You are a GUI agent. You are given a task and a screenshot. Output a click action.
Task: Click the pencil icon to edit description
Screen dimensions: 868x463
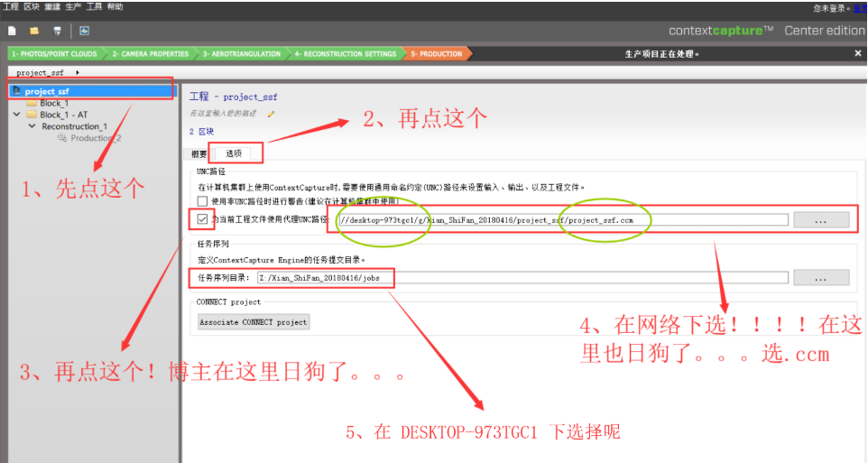(x=271, y=114)
